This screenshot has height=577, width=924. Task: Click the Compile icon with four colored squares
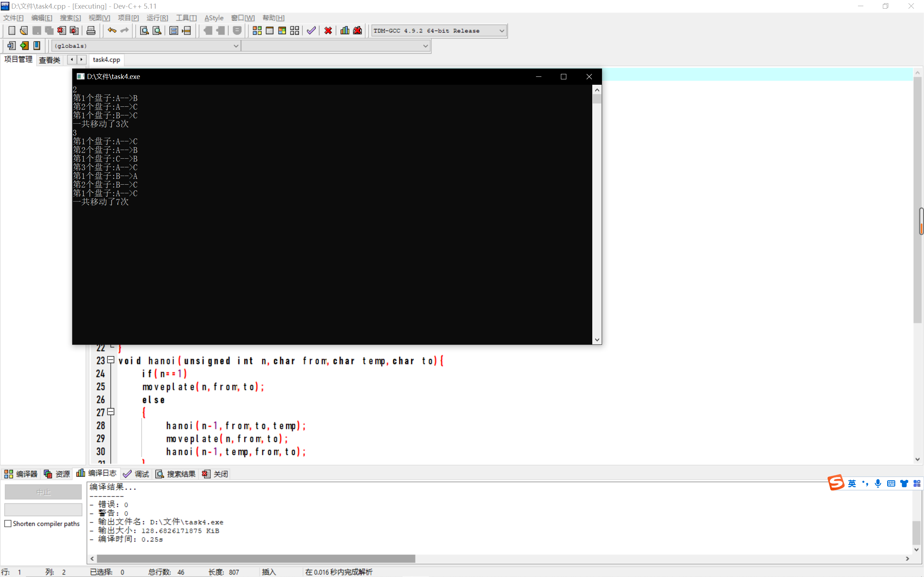[257, 31]
